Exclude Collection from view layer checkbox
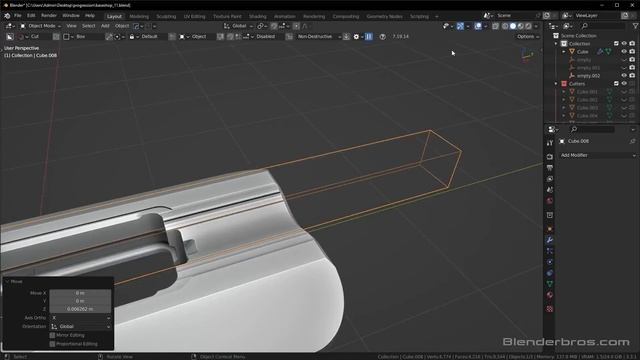The width and height of the screenshot is (640, 360). tap(616, 44)
